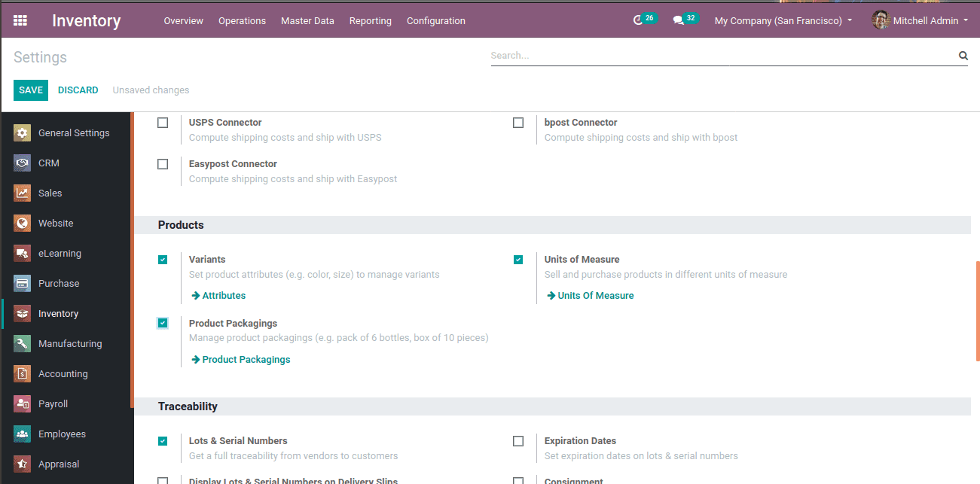Screen dimensions: 980x484
Task: Click the Website globe icon
Action: [x=23, y=224]
